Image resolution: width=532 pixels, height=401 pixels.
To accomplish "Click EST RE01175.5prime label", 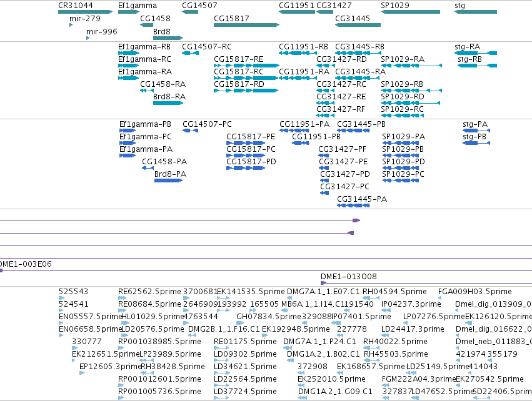I will pos(245,341).
